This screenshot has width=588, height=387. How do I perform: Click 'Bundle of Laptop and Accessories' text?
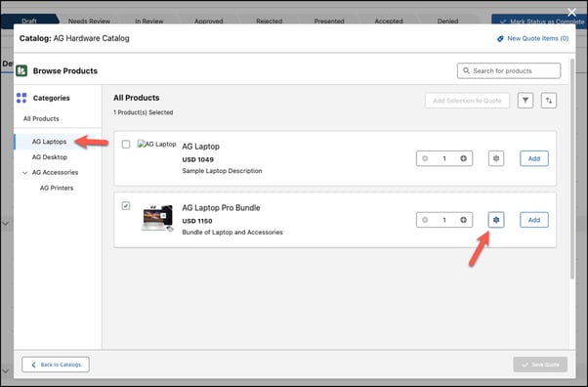(232, 233)
